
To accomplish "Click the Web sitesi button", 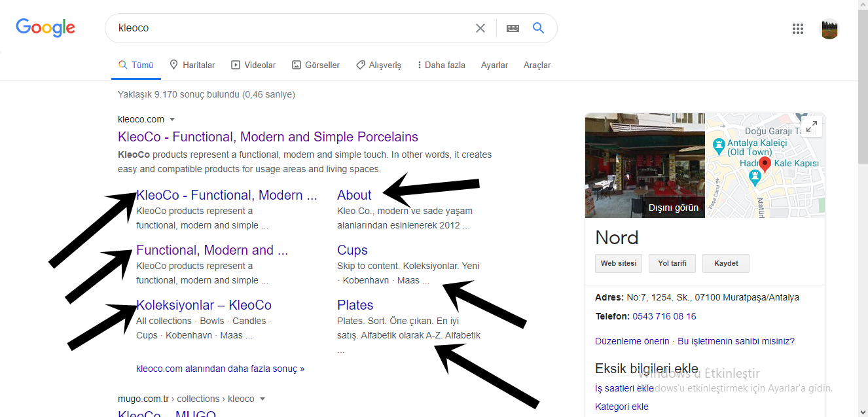I will pyautogui.click(x=619, y=263).
